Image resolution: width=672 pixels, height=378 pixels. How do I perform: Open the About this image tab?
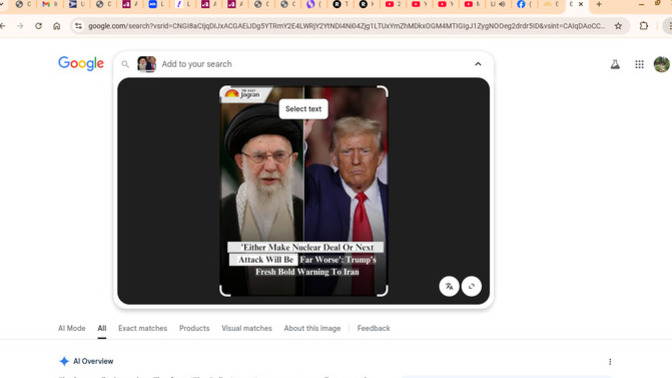click(312, 328)
